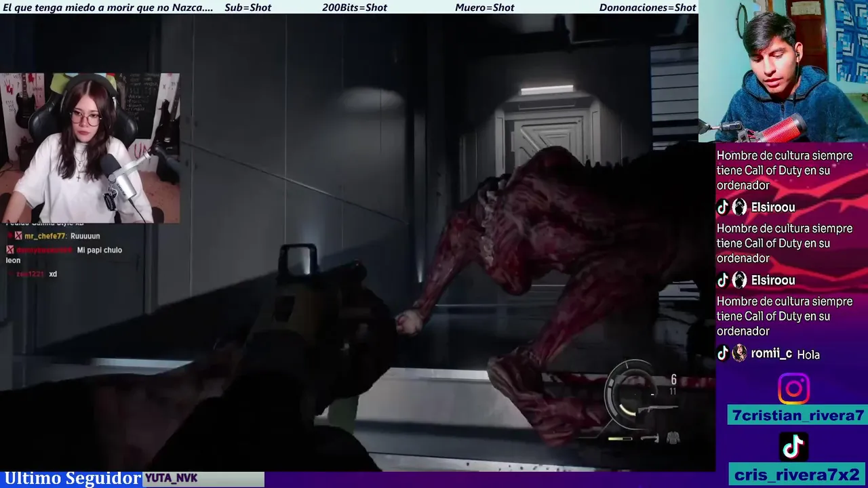Click the 'Sub=Shot' banner text
Screen dimensions: 868x488
[x=248, y=7]
